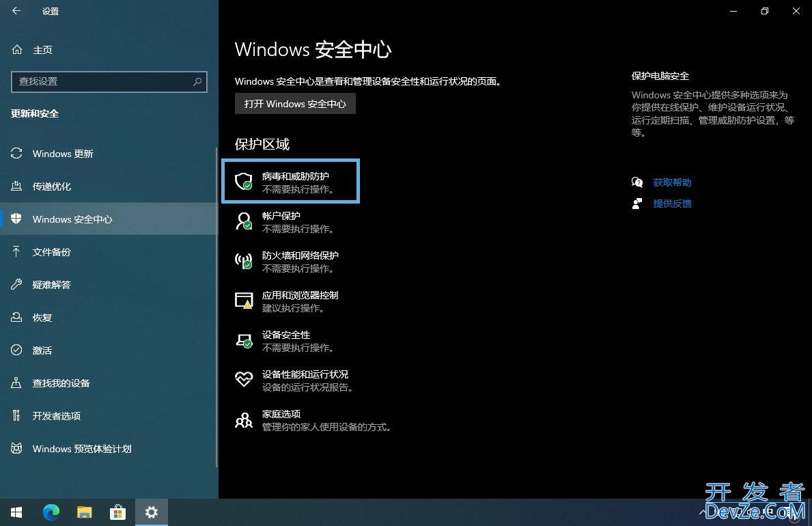Click the back arrow in Settings header

coord(16,11)
